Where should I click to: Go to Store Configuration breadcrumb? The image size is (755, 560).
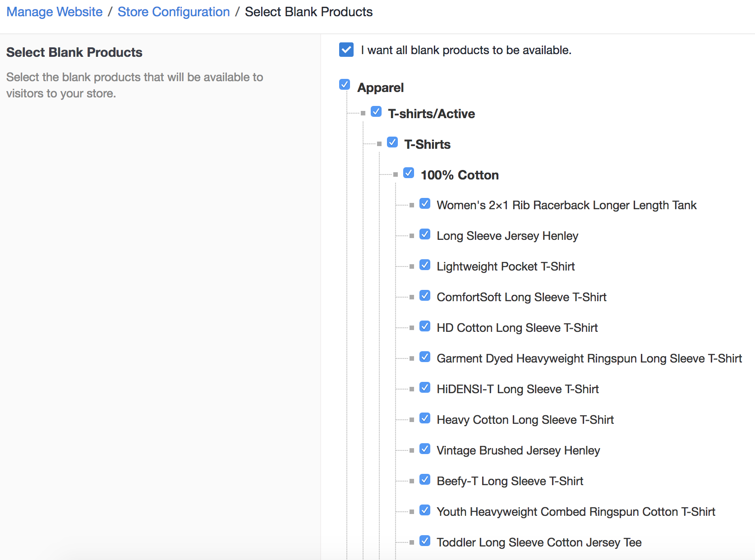pos(174,12)
